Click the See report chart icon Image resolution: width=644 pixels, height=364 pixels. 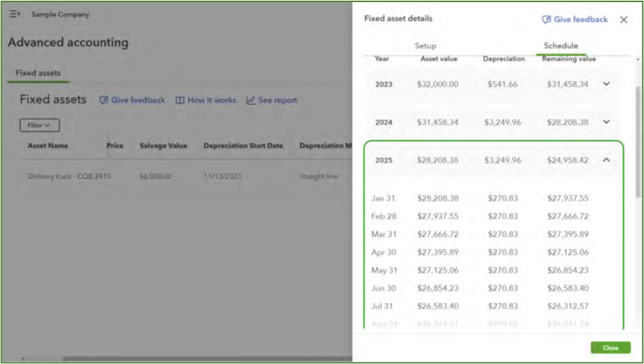pos(250,100)
